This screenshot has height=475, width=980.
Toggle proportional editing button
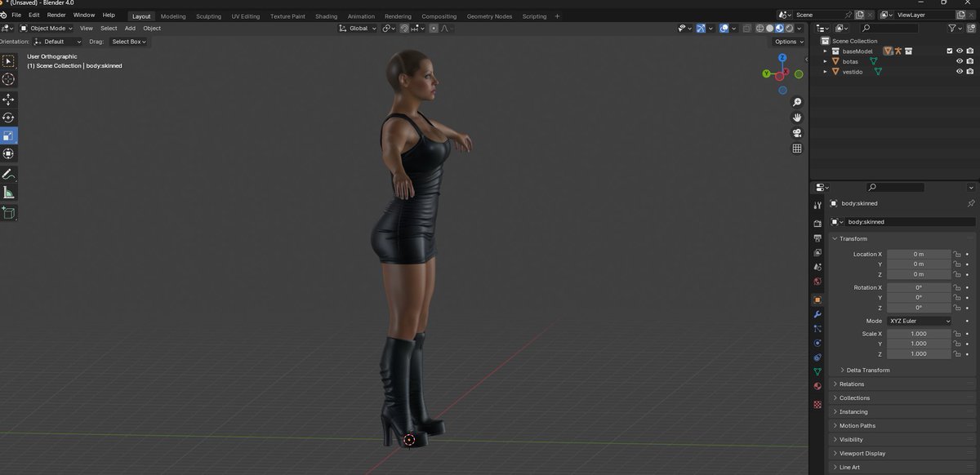[x=434, y=29]
